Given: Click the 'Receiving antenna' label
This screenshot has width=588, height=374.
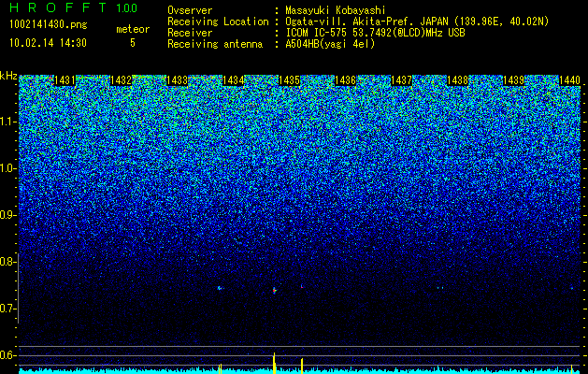Looking at the screenshot, I should pos(215,44).
